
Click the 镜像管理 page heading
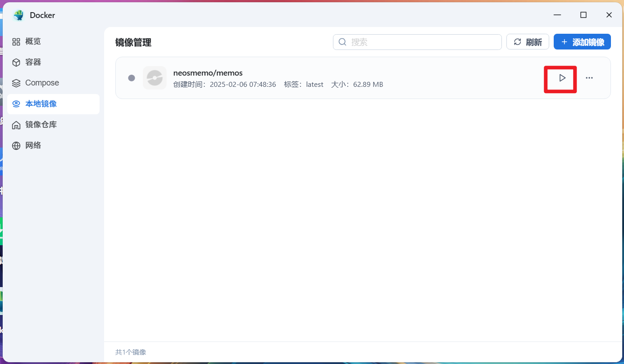coord(133,42)
